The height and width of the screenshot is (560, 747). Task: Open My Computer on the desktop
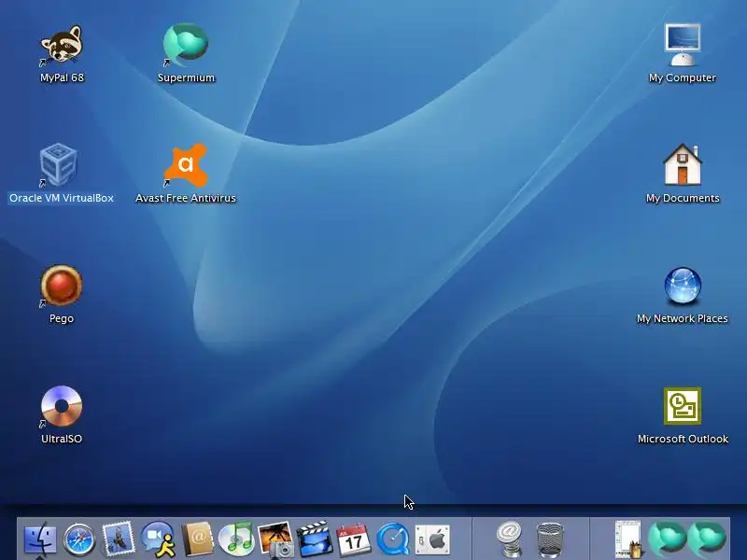683,45
